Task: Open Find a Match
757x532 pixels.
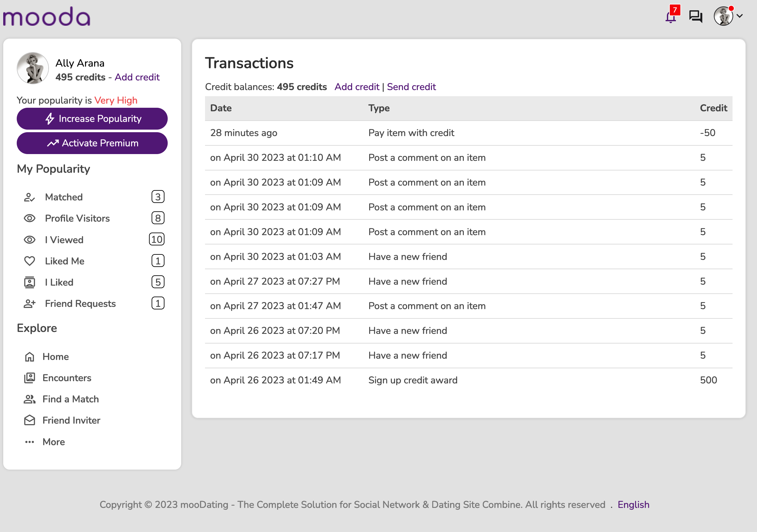Action: click(x=70, y=399)
